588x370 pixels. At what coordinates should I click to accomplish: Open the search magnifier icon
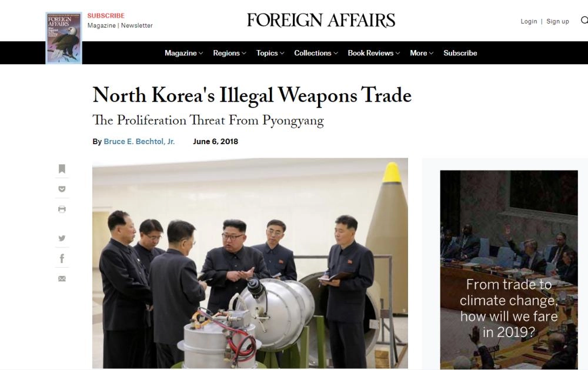pyautogui.click(x=584, y=20)
